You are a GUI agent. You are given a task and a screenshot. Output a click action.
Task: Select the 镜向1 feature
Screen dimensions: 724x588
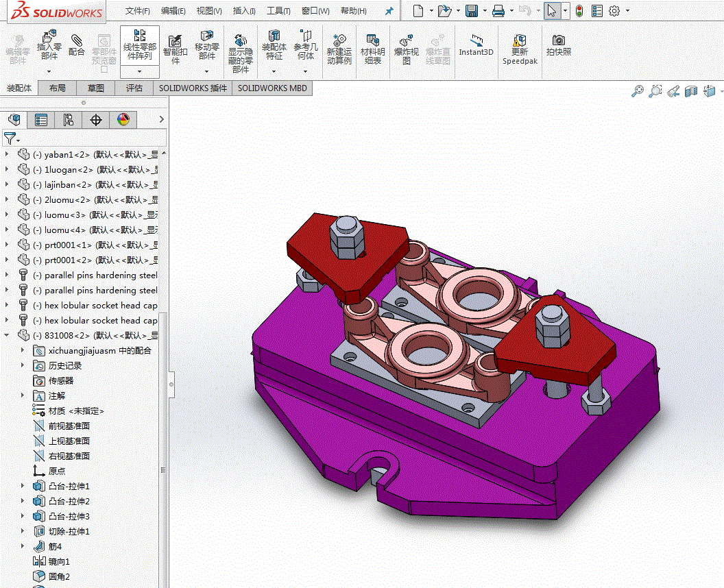tap(51, 561)
